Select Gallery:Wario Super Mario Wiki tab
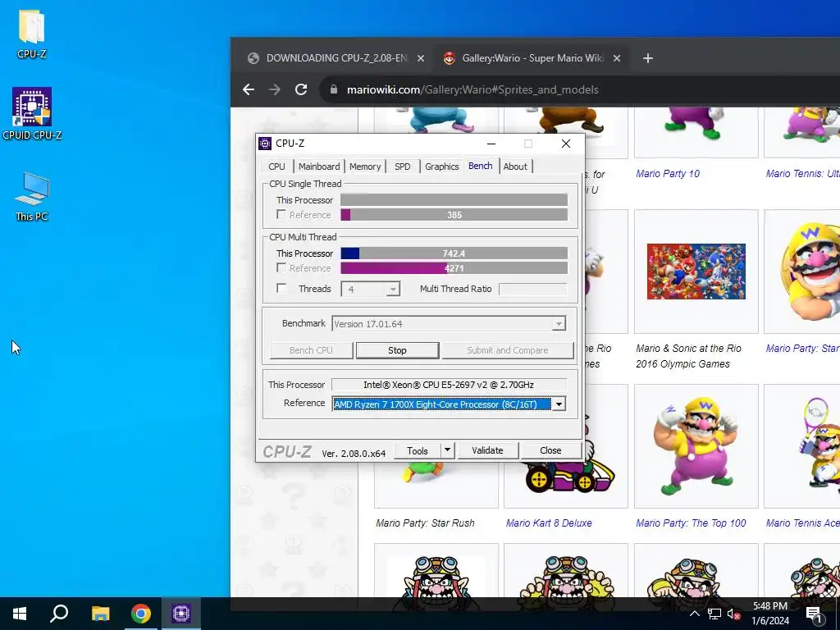 pyautogui.click(x=532, y=58)
